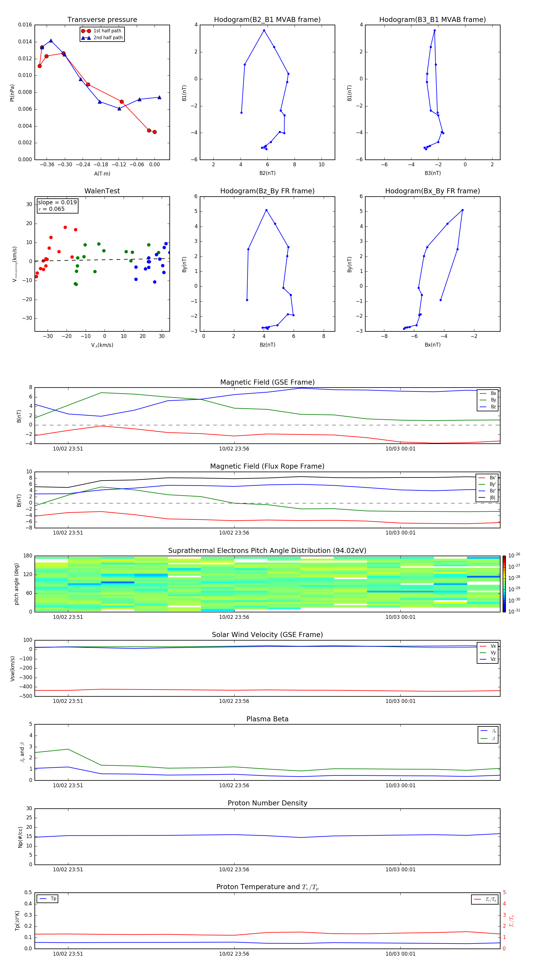
Task: Click the 'Bx(nT)' x-axis label
Action: coord(432,345)
